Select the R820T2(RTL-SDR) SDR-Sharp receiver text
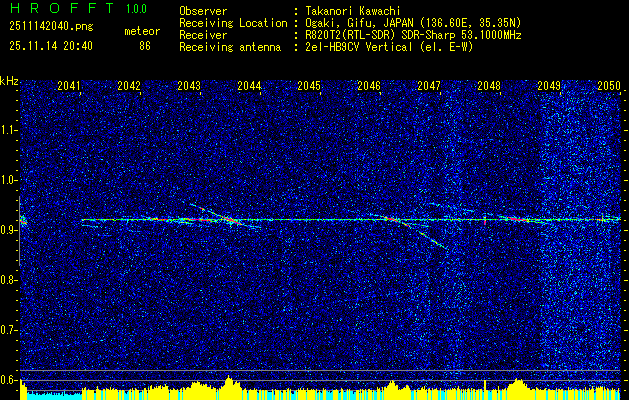 point(413,35)
